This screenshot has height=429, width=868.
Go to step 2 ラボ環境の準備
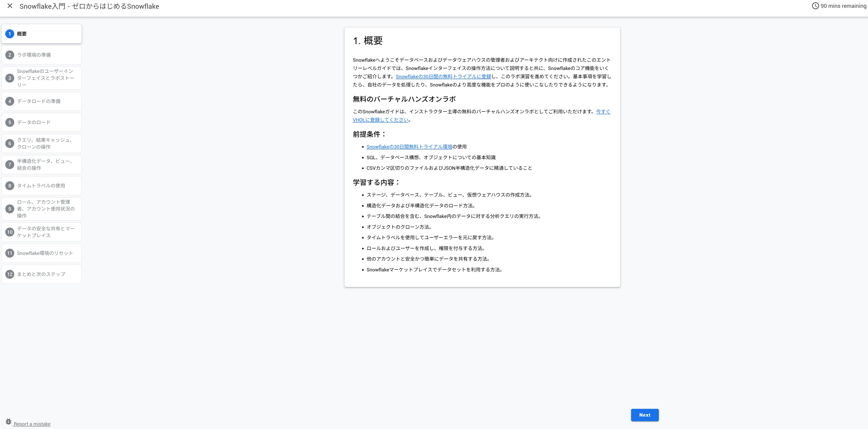(42, 55)
